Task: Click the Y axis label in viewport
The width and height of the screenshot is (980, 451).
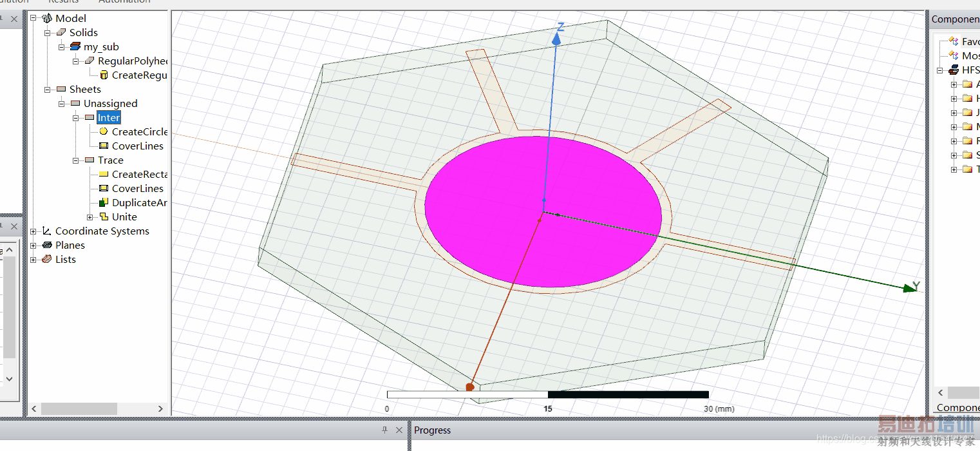Action: pyautogui.click(x=916, y=285)
